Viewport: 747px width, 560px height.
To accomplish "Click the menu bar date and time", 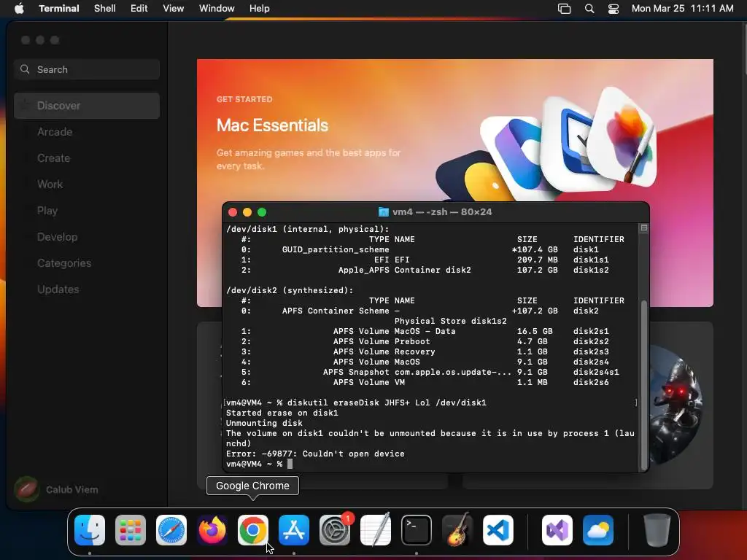I will coord(682,8).
